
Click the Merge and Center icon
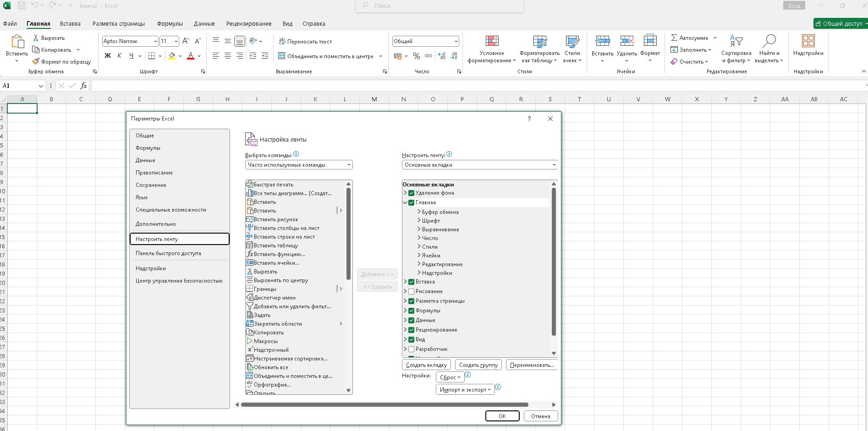(282, 56)
